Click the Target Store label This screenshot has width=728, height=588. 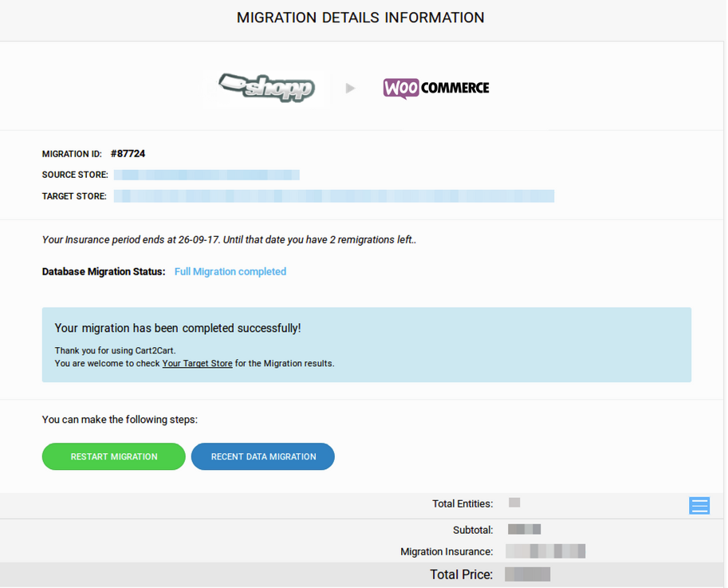(x=74, y=196)
